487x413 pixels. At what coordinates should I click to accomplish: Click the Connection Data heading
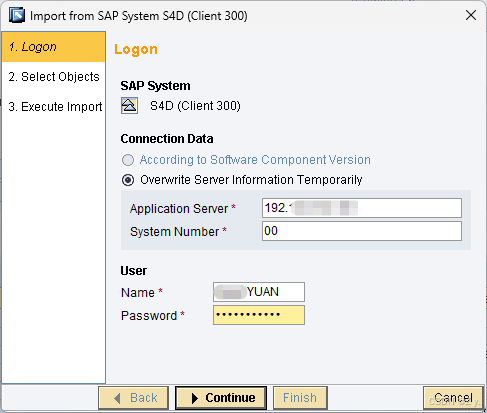tap(167, 139)
